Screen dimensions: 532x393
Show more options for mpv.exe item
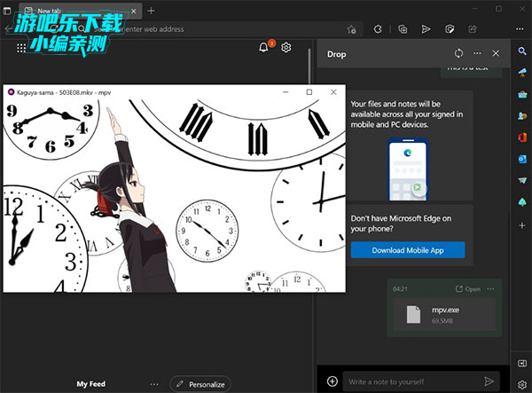tap(490, 288)
